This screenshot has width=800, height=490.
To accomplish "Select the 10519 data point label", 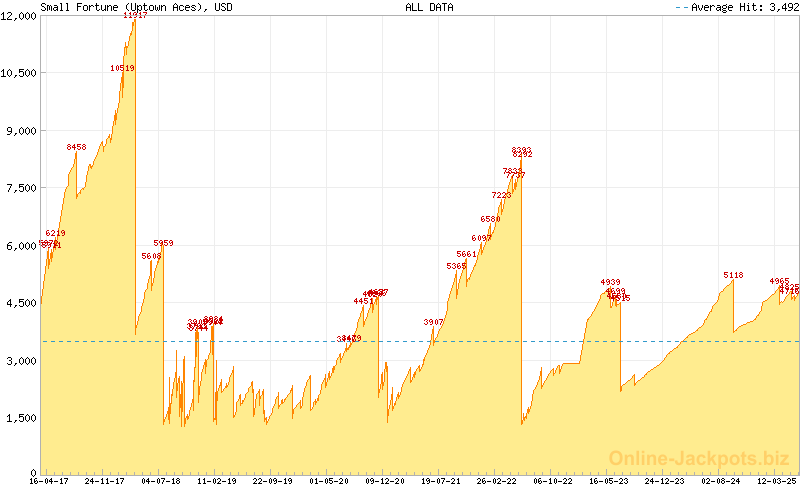I will pos(122,68).
